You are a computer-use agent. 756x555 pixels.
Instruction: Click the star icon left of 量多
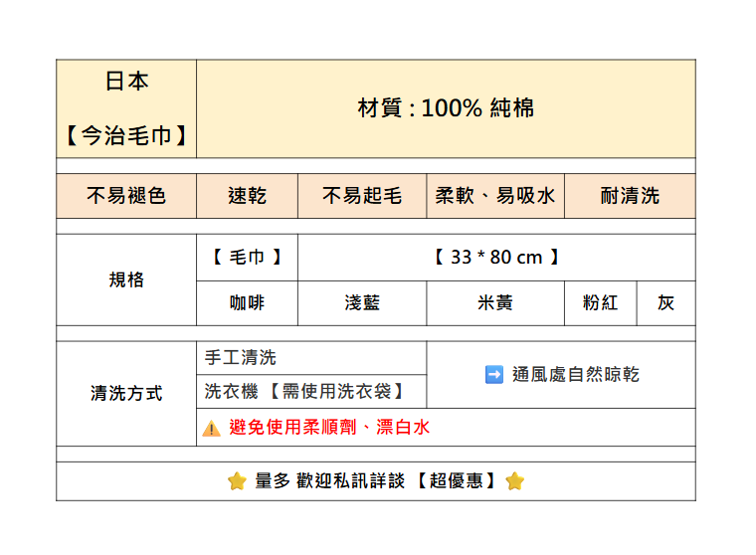[237, 481]
